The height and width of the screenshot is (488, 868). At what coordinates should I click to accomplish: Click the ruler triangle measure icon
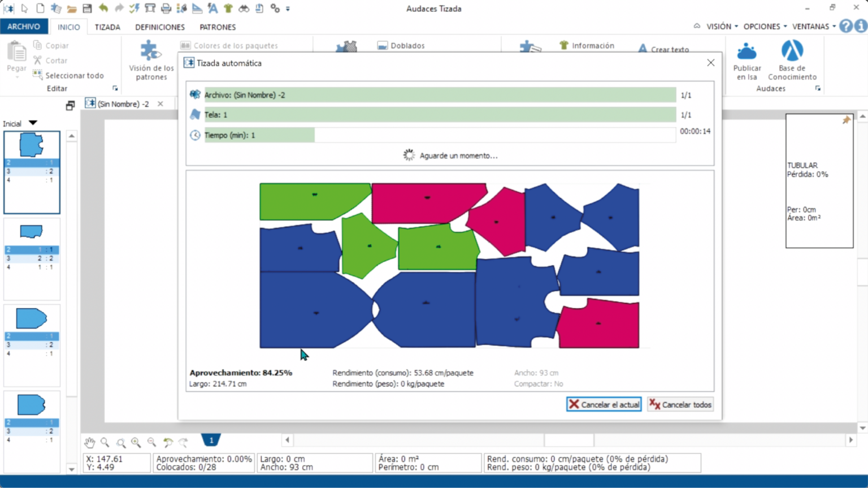pyautogui.click(x=197, y=8)
